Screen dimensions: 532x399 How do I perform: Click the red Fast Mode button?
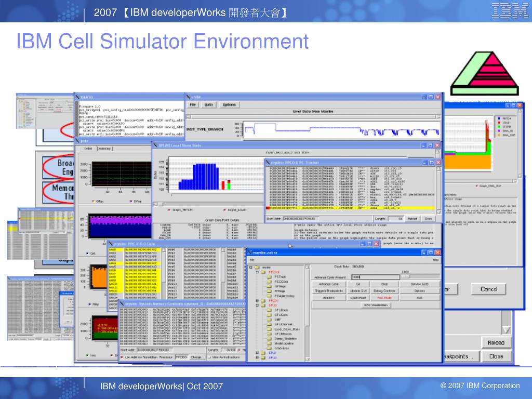pos(384,298)
